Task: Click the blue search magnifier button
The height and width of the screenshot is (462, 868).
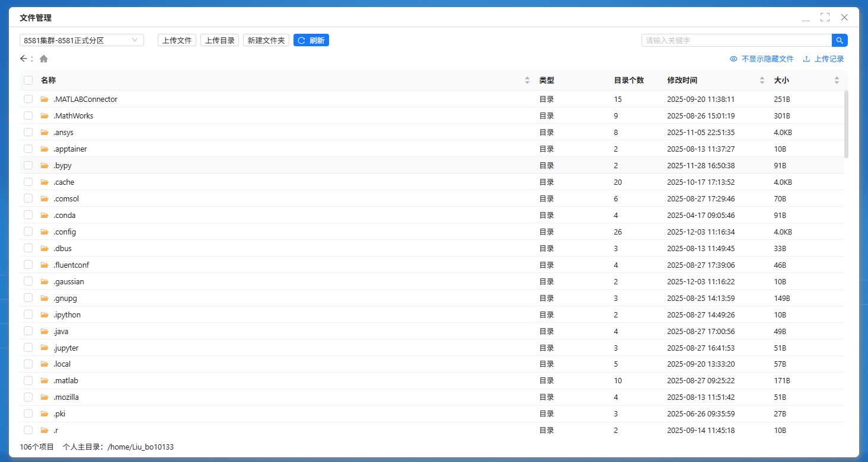Action: pos(840,40)
